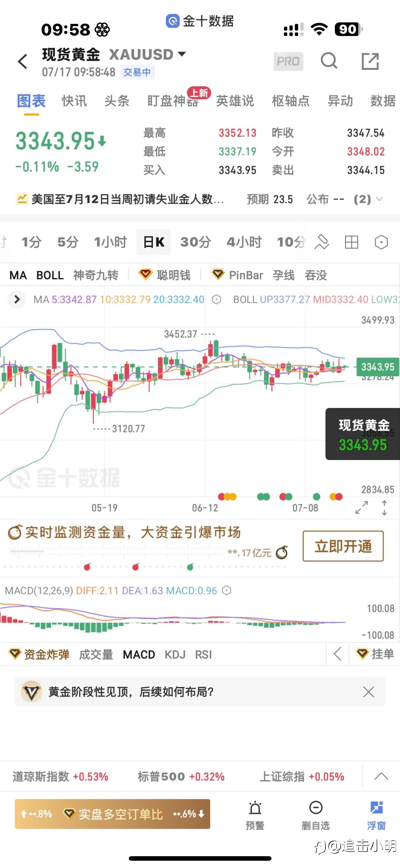Toggle the MA indicator overlay
Image resolution: width=400 pixels, height=868 pixels.
18,275
